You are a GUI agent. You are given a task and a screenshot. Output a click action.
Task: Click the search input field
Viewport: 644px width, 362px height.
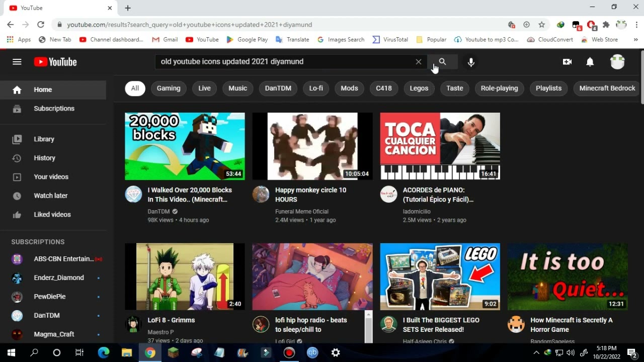(284, 62)
